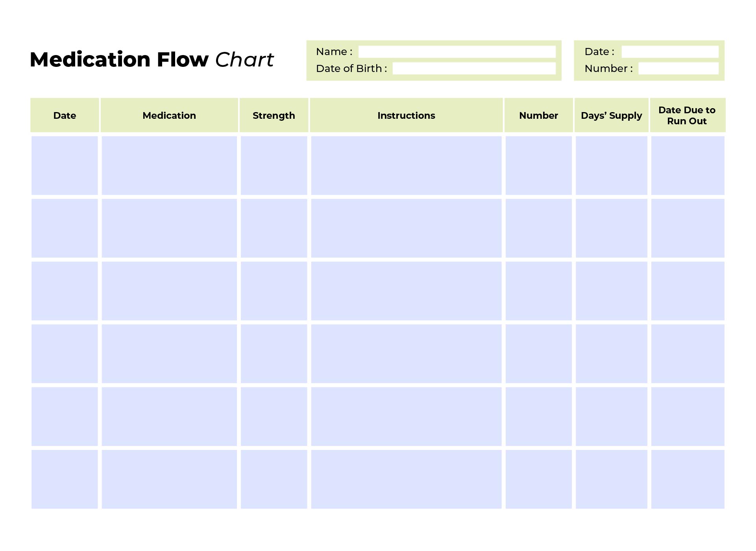Click the Number field in the header box

click(678, 68)
